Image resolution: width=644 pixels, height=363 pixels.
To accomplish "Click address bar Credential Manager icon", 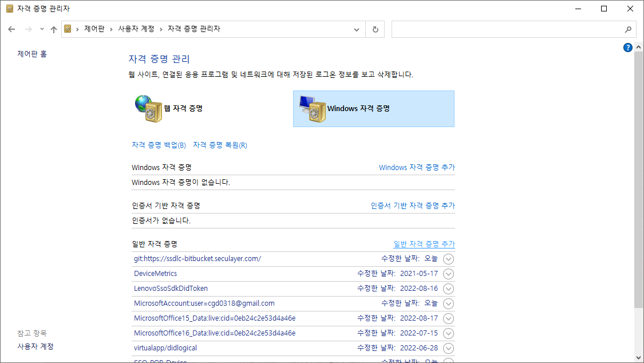I will pos(68,29).
